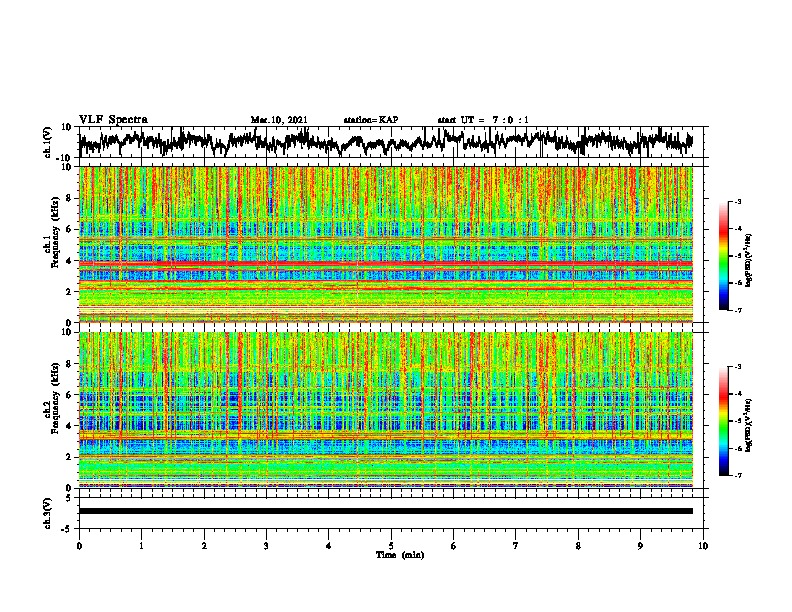
Task: Click time axis tick label "2"
Action: [204, 546]
